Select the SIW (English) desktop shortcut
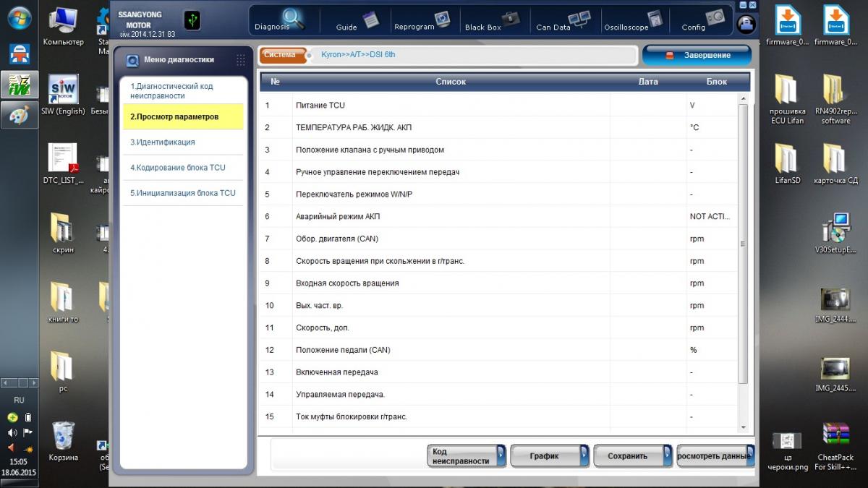868x488 pixels. tap(63, 95)
